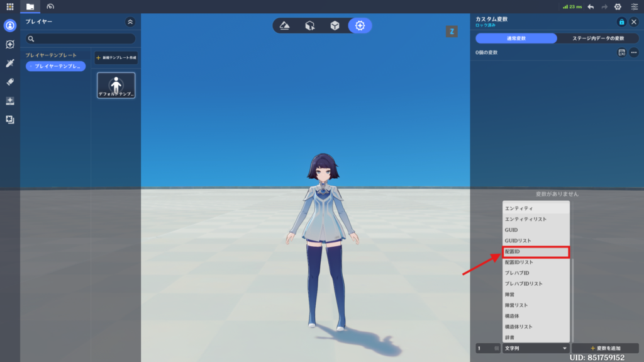Click the type list scrollbar

(x=572, y=300)
